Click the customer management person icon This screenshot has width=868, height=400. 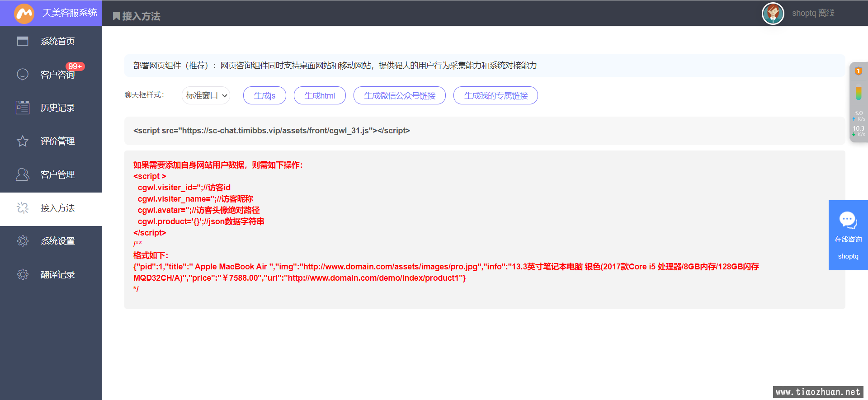[23, 174]
